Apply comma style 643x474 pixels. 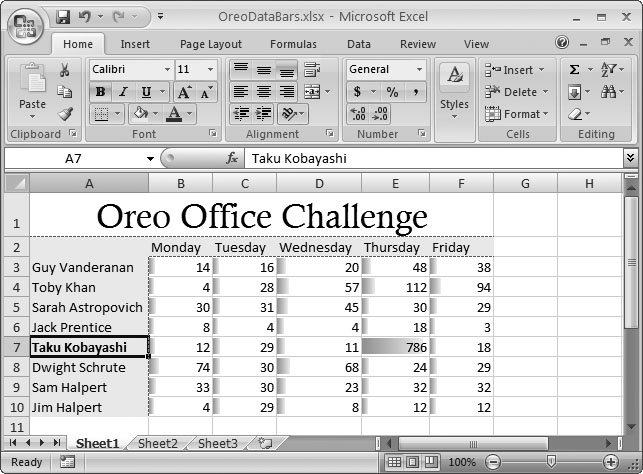(416, 92)
